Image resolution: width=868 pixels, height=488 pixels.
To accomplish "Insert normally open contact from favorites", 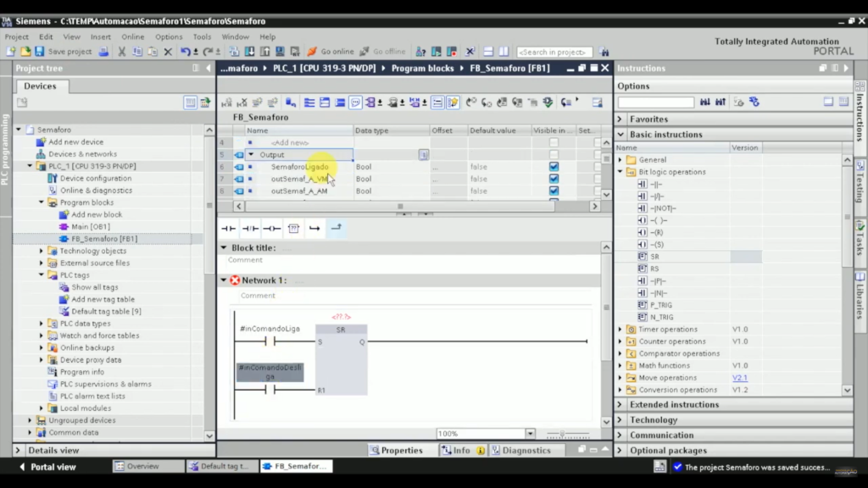I will [x=229, y=229].
